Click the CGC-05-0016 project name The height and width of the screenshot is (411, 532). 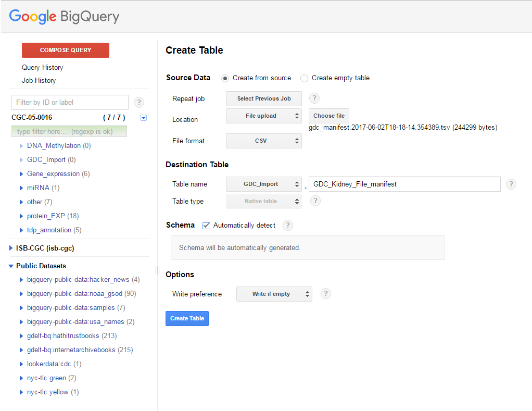click(32, 117)
